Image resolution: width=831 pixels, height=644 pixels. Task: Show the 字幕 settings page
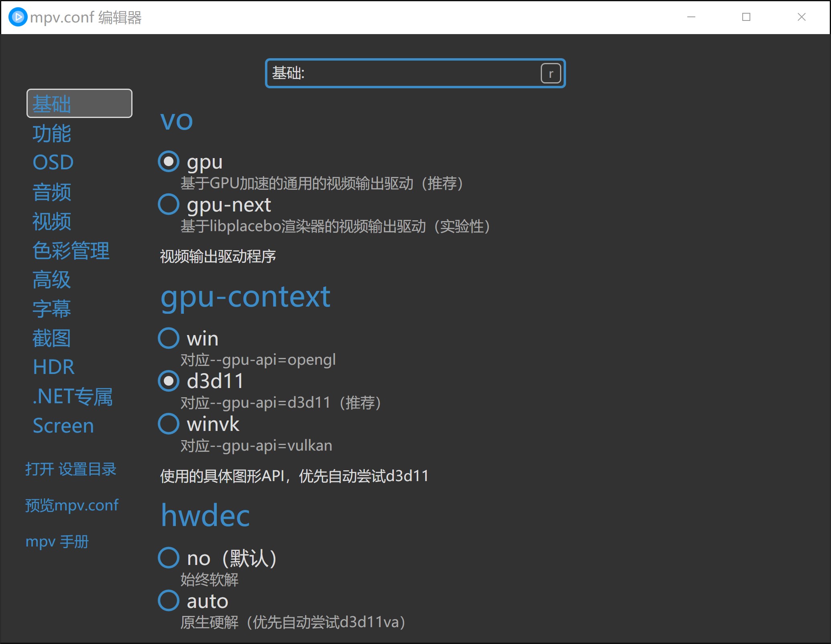click(52, 309)
